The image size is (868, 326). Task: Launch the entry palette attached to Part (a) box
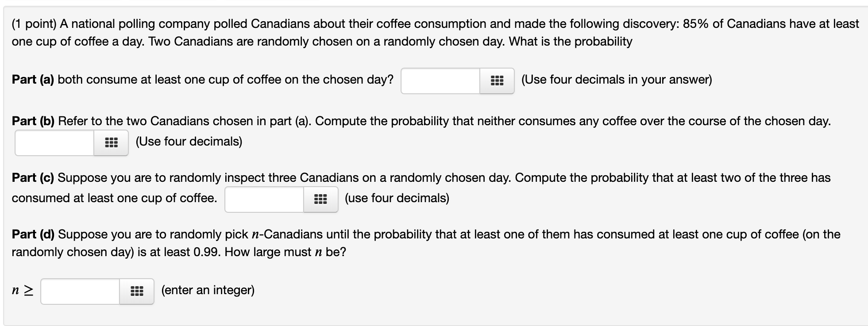pos(496,81)
